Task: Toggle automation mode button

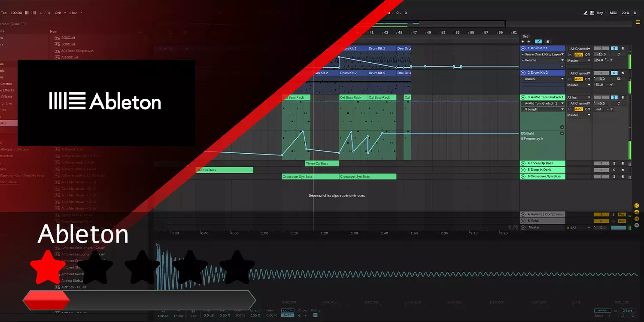Action: pyautogui.click(x=538, y=42)
